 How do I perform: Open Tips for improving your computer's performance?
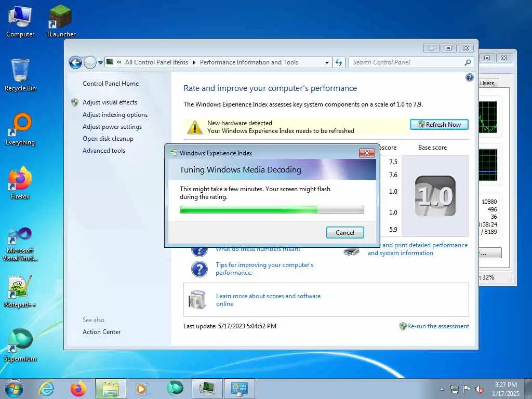[x=264, y=269]
